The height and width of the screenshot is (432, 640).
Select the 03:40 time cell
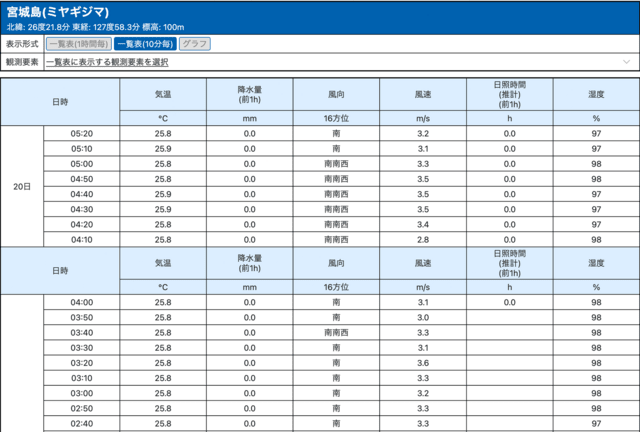[x=82, y=332]
